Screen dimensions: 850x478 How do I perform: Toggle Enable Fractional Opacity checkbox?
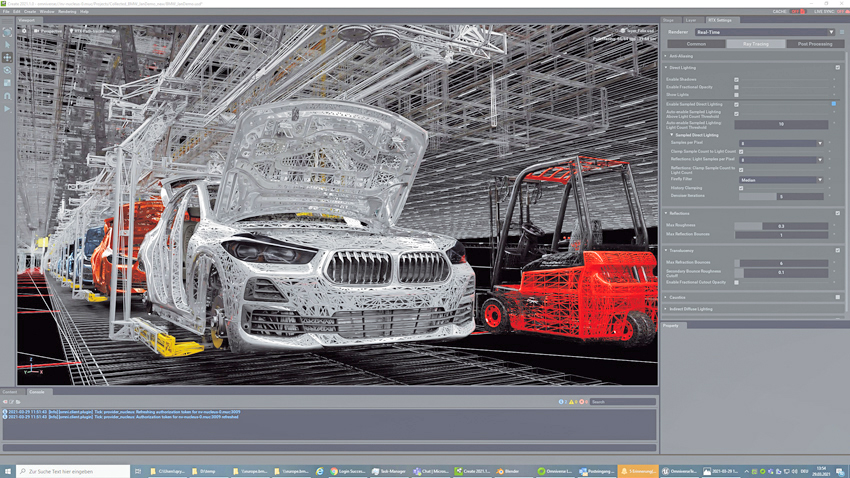[736, 87]
